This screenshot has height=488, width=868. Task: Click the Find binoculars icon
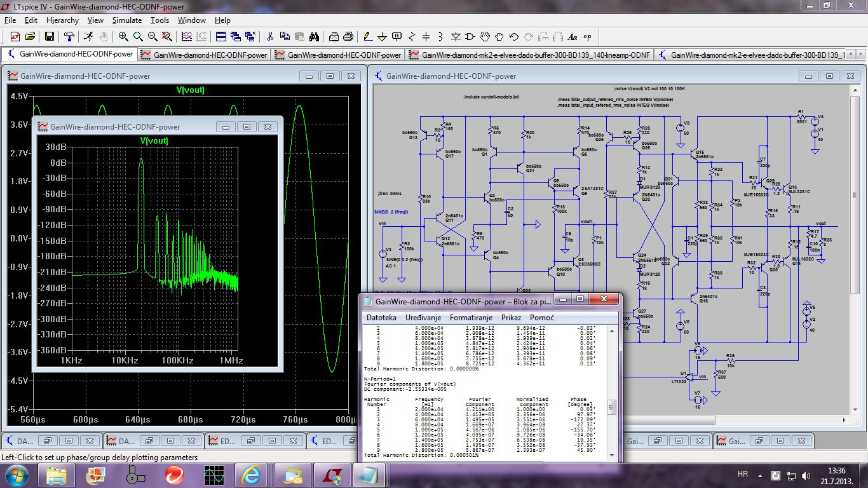[x=315, y=36]
